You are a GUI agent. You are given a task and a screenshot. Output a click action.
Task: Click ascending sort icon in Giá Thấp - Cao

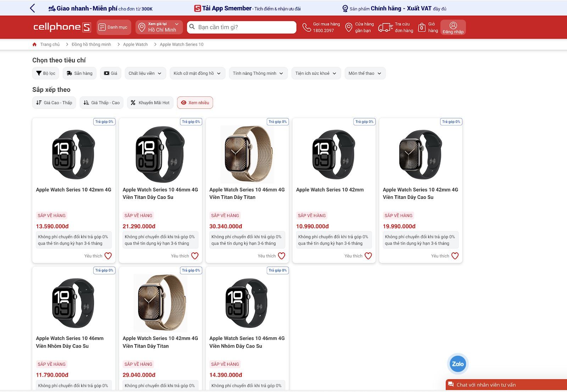click(x=86, y=103)
